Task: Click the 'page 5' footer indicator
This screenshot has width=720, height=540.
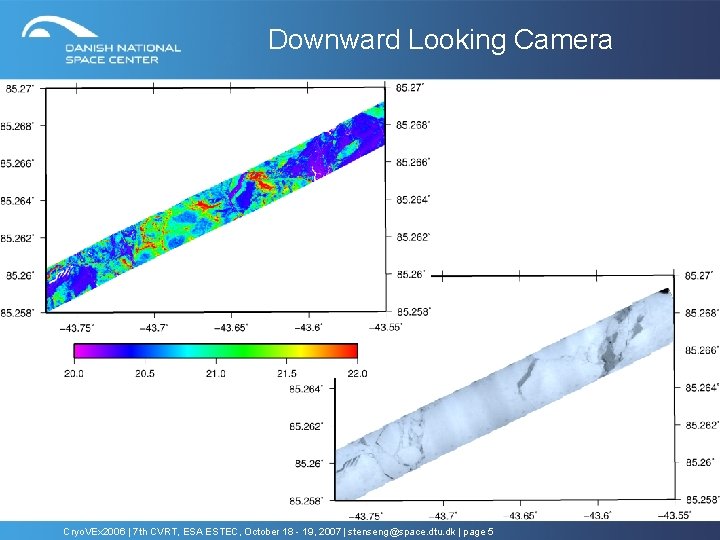Action: (x=478, y=532)
